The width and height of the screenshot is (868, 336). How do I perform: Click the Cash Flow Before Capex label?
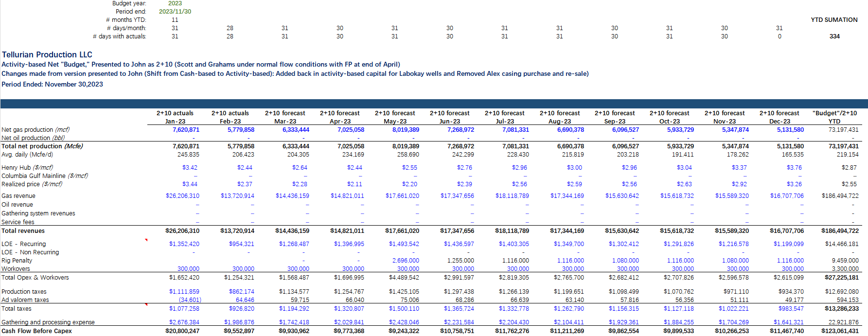36,331
